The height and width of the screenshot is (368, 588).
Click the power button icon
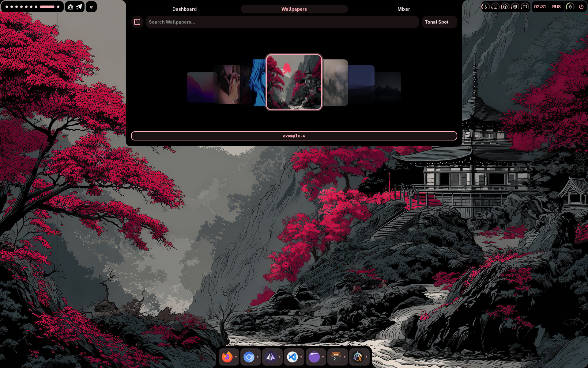click(x=581, y=7)
